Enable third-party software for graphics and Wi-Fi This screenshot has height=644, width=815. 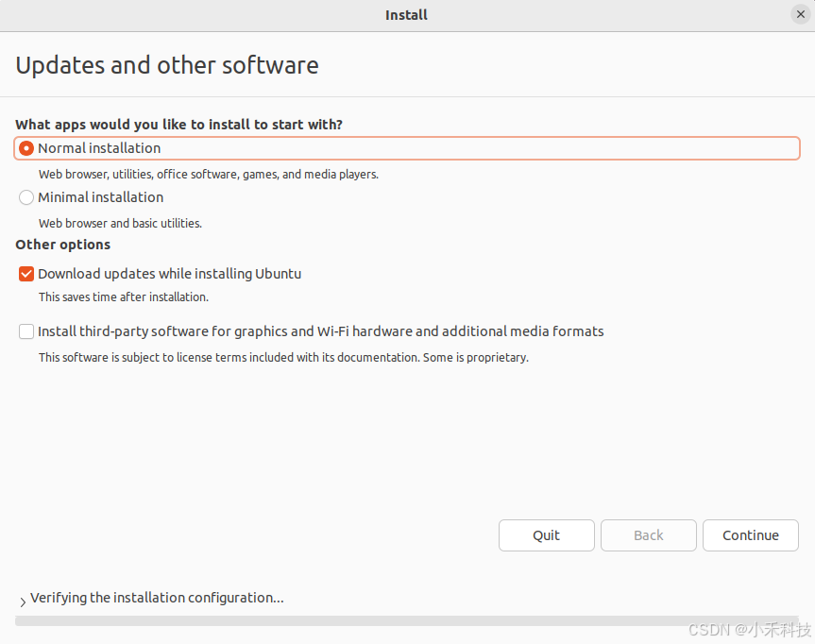26,331
